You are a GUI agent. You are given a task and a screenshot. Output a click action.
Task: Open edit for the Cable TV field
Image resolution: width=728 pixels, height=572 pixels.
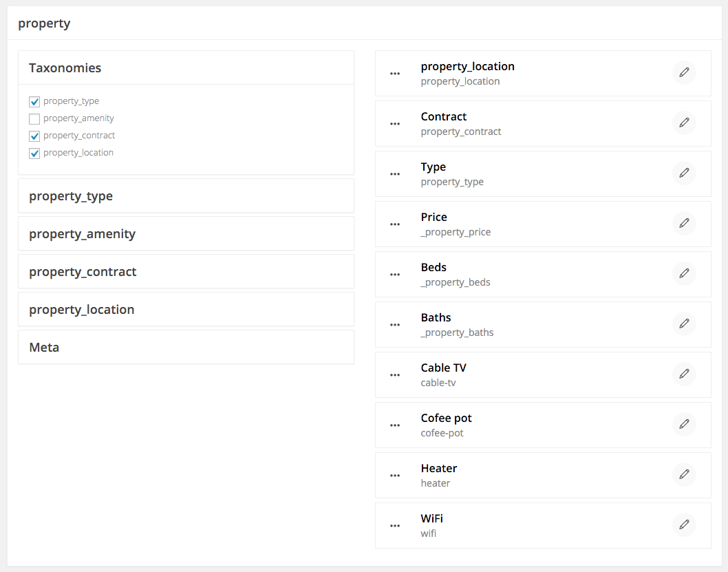[684, 374]
